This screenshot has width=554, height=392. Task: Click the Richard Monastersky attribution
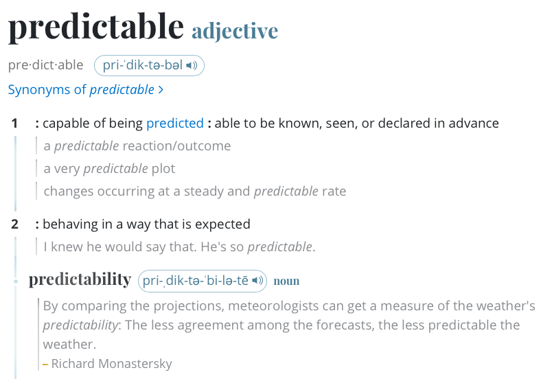(x=111, y=364)
